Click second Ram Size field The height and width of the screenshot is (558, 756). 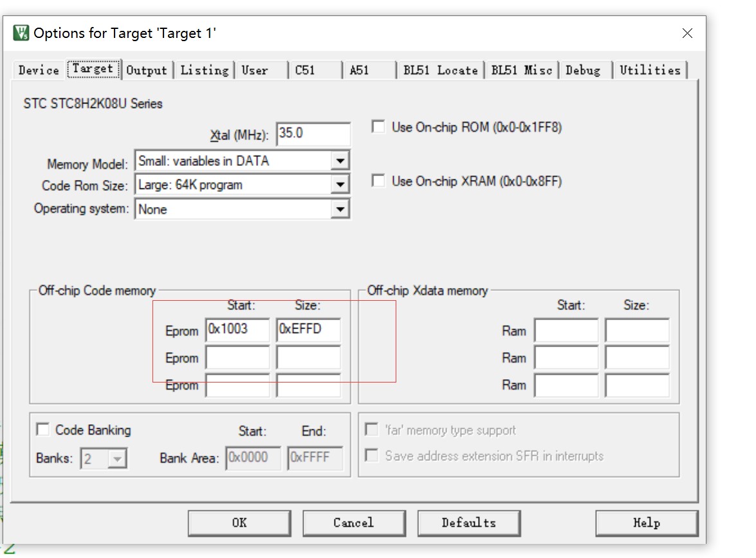coord(637,357)
